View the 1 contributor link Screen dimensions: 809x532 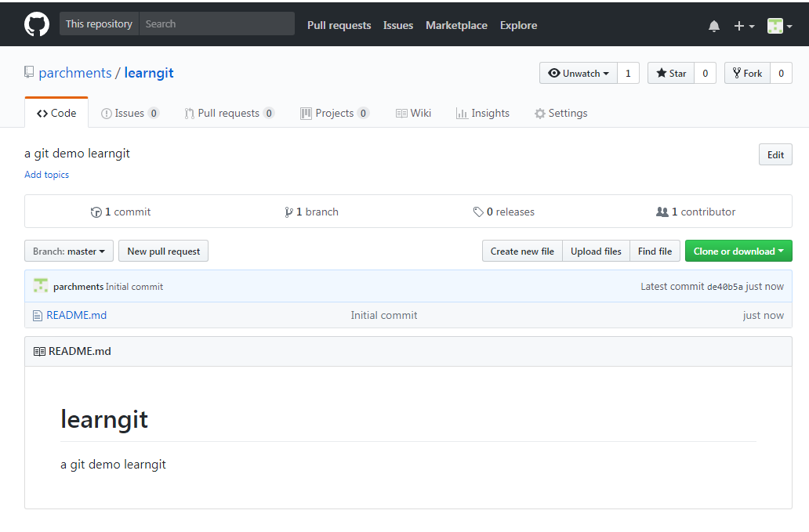(x=695, y=212)
